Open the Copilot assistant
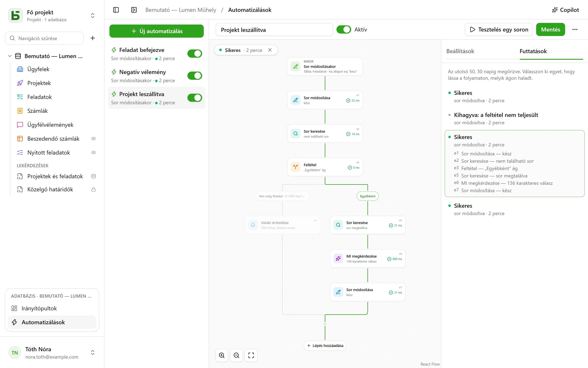Viewport: 588px width, 368px height. 565,10
